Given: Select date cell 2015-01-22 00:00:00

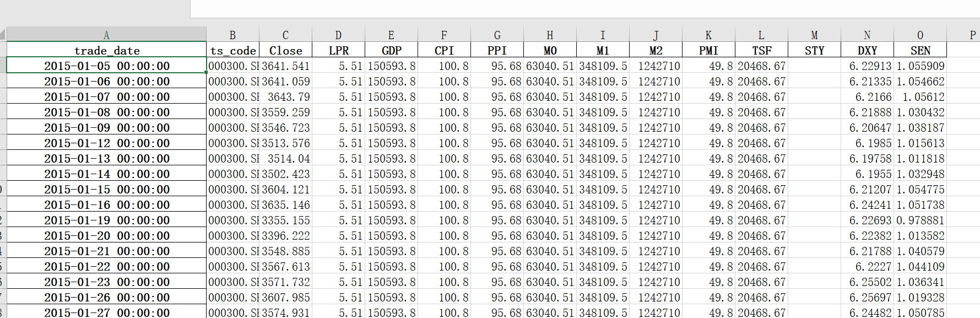Looking at the screenshot, I should 106,266.
